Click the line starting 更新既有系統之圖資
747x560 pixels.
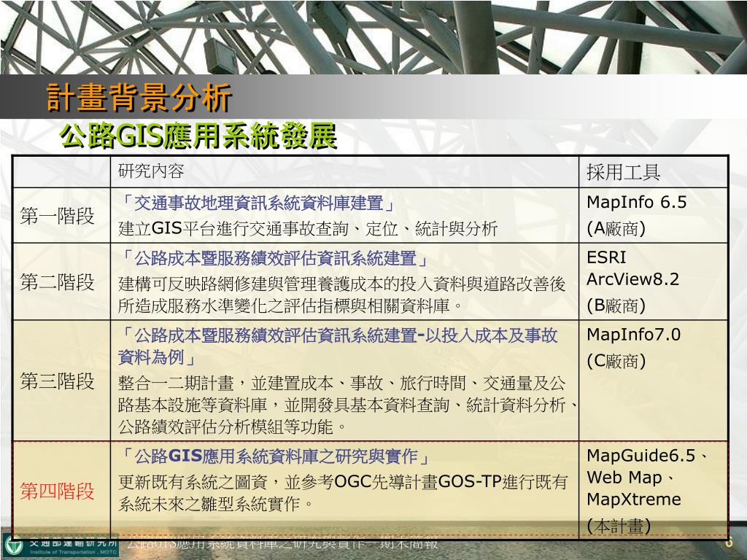tap(343, 482)
